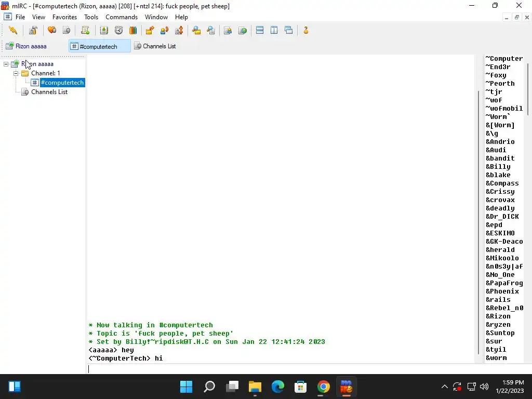Select nick &bandit in the nicklist

[x=500, y=158]
